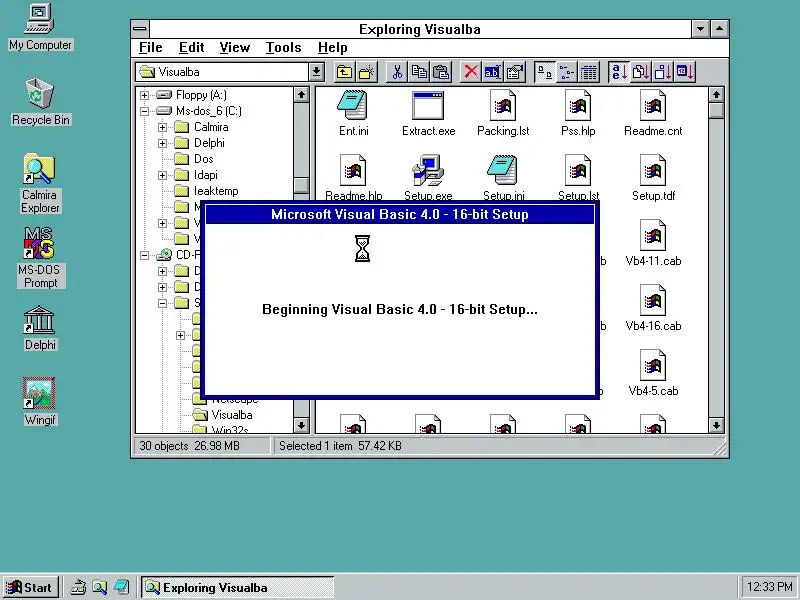Select the Setup.exe file icon

[x=428, y=177]
